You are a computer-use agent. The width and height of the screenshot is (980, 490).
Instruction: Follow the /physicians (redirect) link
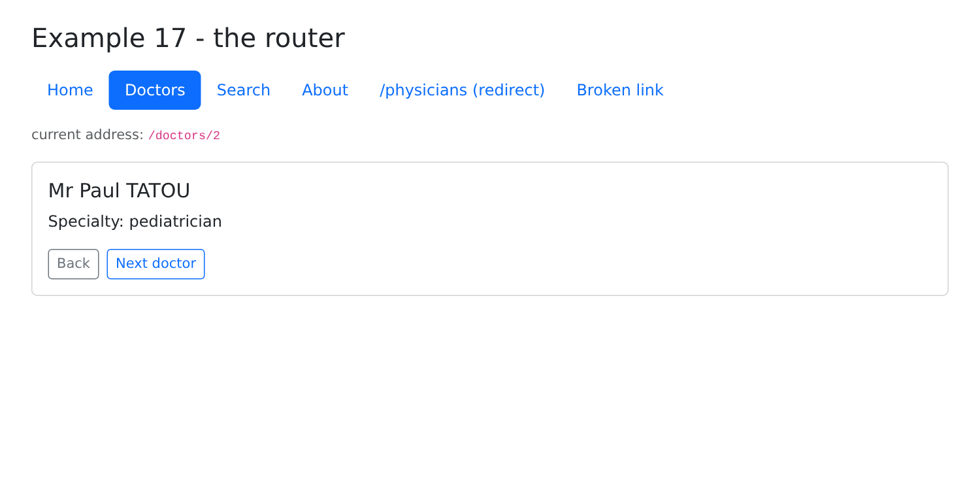click(462, 90)
